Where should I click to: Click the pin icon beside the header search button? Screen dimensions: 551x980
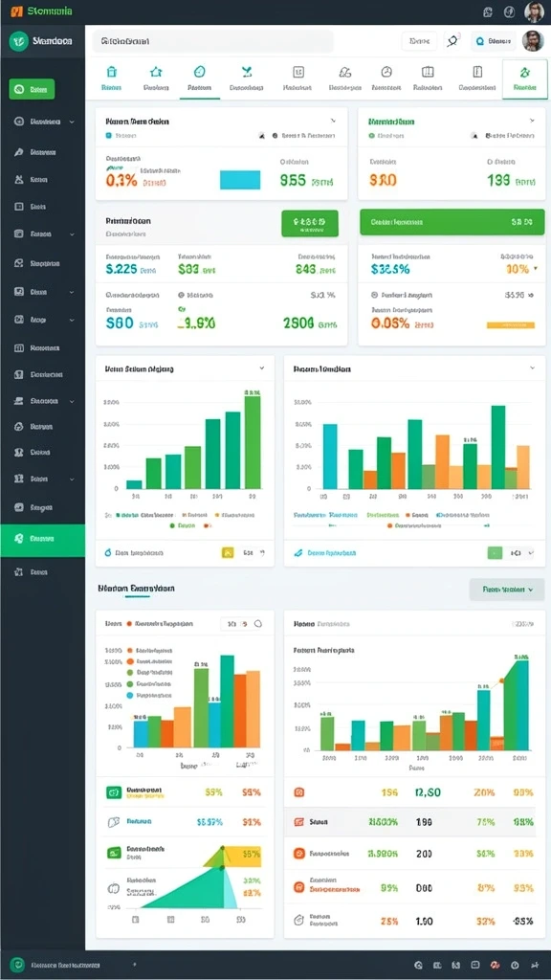(452, 40)
